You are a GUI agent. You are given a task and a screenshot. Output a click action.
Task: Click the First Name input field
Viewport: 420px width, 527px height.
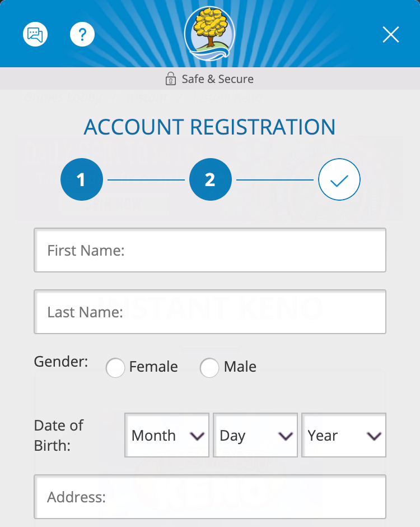tap(210, 250)
